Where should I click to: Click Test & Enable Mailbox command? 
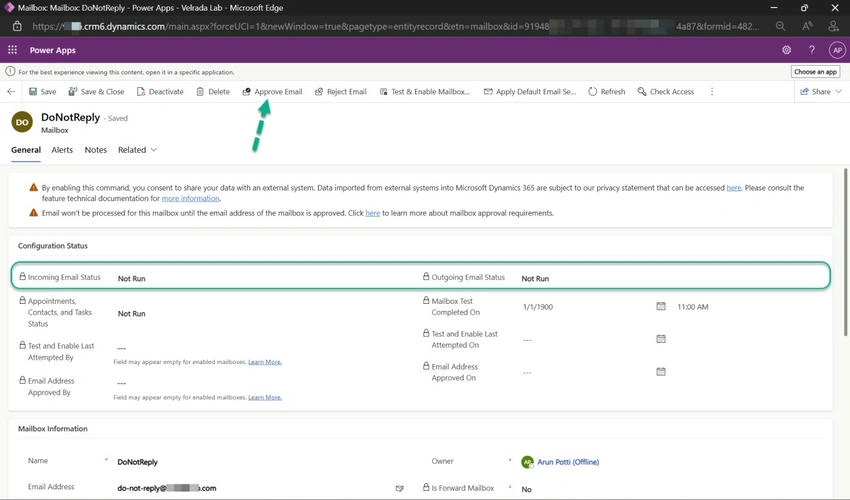[425, 92]
